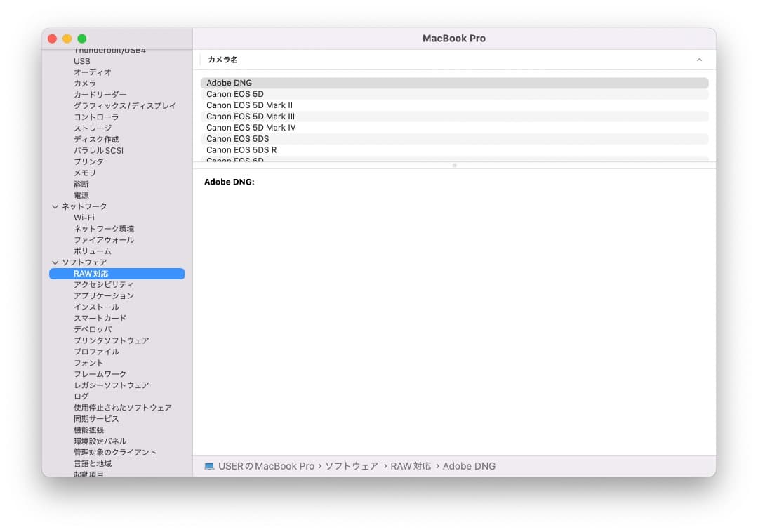Image resolution: width=758 pixels, height=532 pixels.
Task: Collapse the ソフトウェア section in the sidebar
Action: coord(55,262)
